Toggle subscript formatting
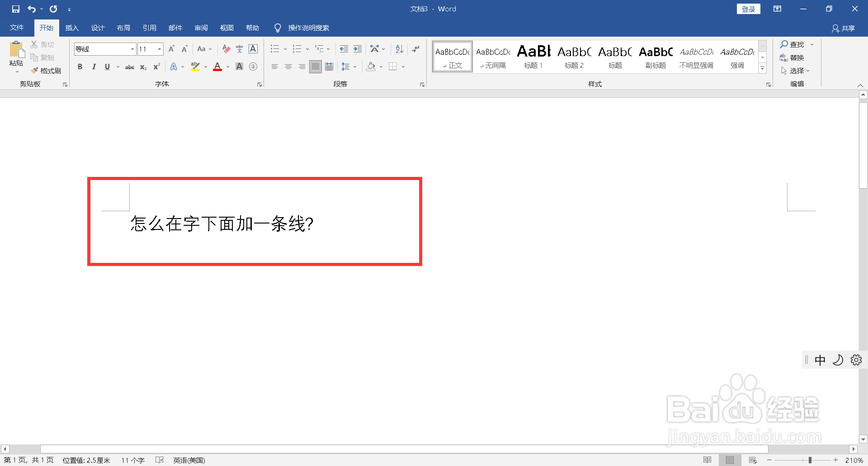The image size is (868, 466). tap(143, 67)
